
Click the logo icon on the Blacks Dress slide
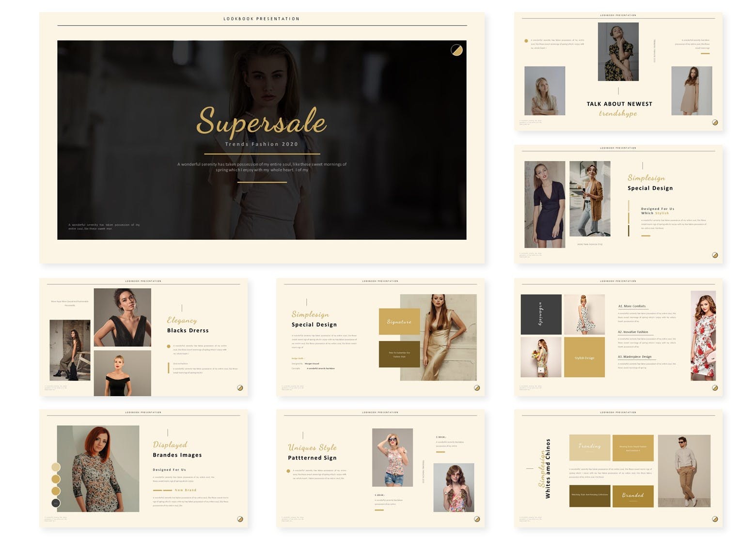click(x=240, y=388)
